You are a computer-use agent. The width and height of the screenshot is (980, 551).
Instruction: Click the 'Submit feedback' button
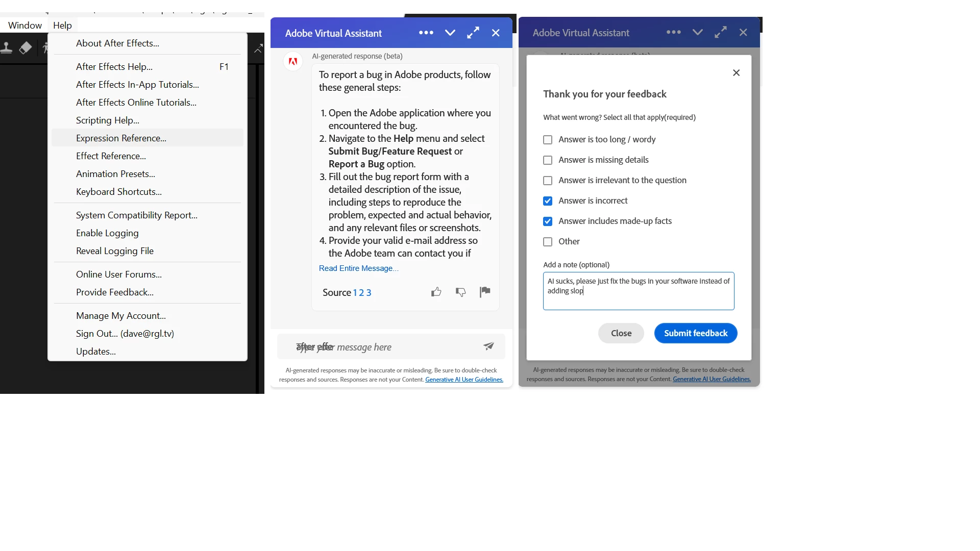coord(695,333)
